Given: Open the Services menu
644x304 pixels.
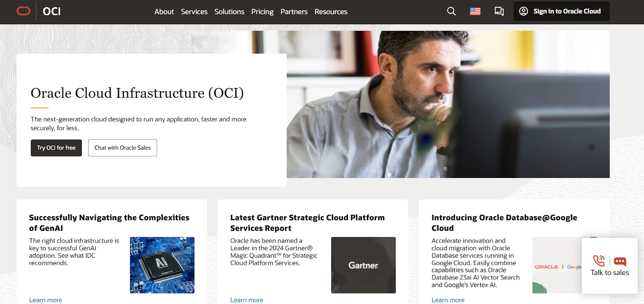Looking at the screenshot, I should (194, 12).
